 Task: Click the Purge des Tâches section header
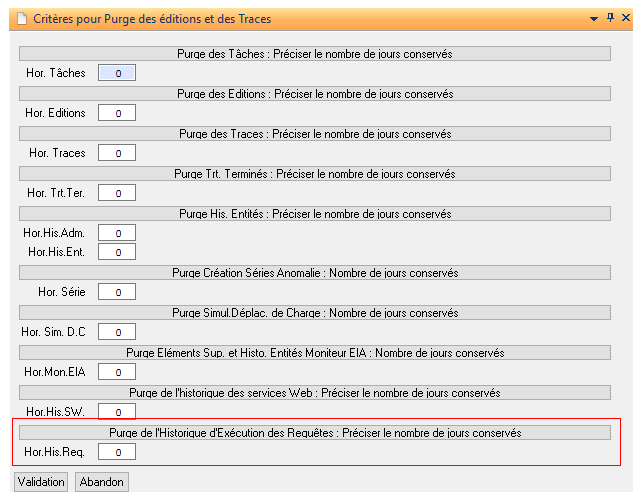click(315, 54)
